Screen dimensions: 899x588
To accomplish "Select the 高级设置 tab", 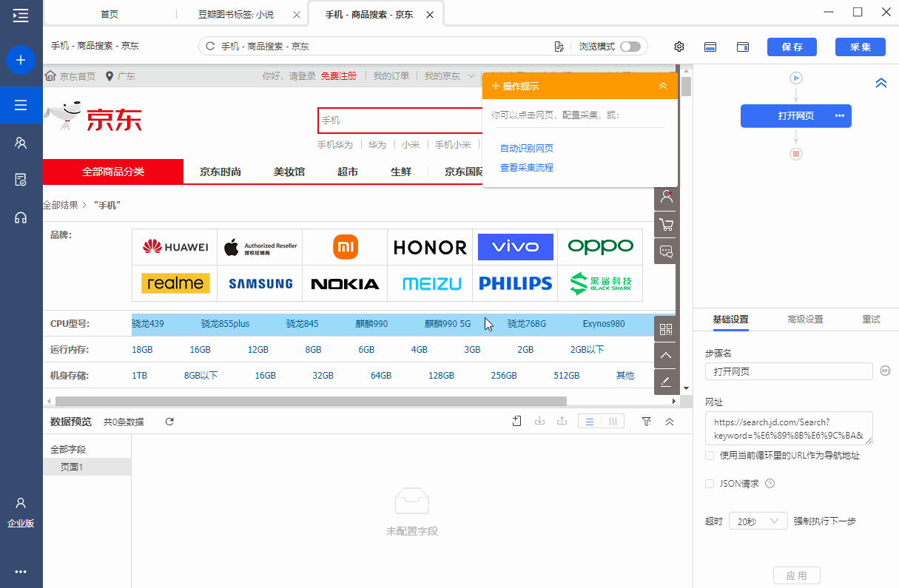I will [805, 320].
